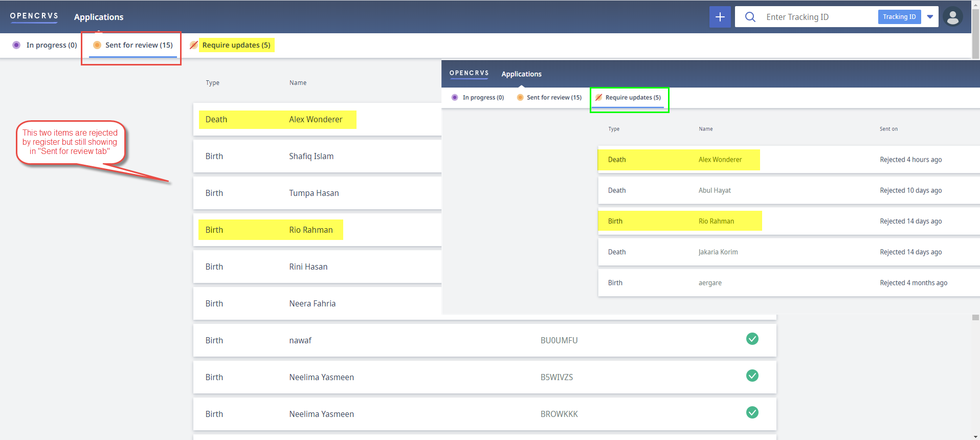Click the page vertical scrollbar thumb
This screenshot has width=980, height=440.
975,33
